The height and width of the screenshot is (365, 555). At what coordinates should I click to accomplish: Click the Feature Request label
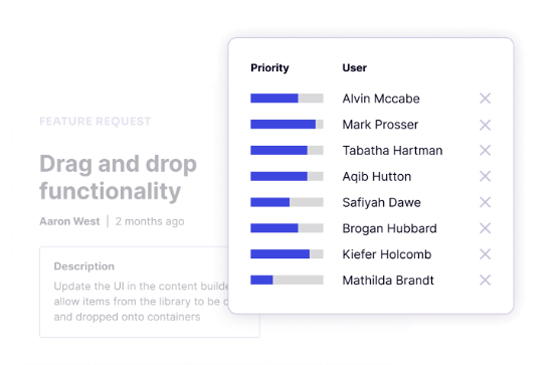pos(95,121)
